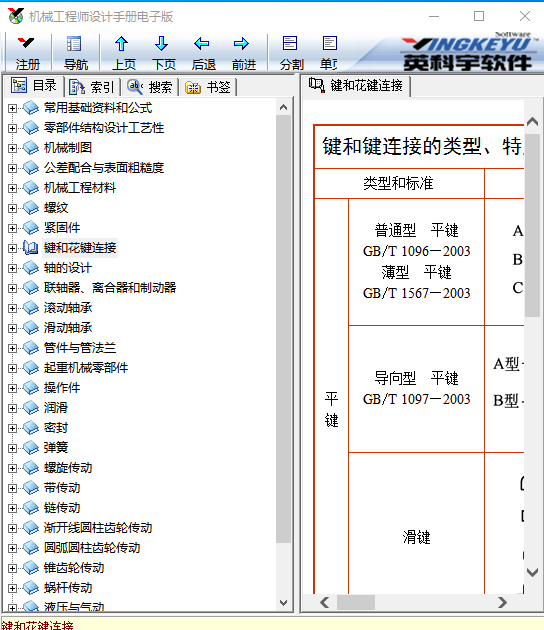Select the 螺纹 tree item label
This screenshot has width=544, height=630.
(56, 208)
